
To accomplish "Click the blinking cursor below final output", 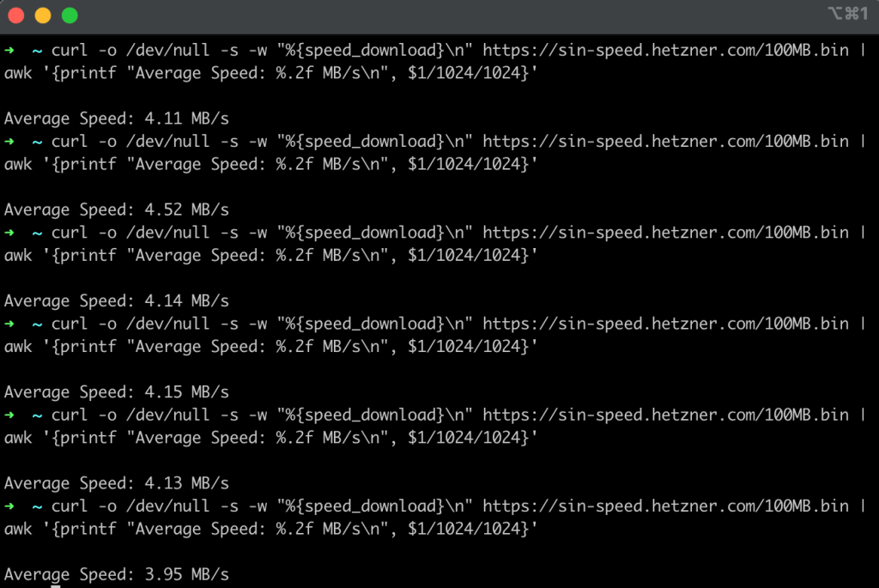I will tap(56, 585).
